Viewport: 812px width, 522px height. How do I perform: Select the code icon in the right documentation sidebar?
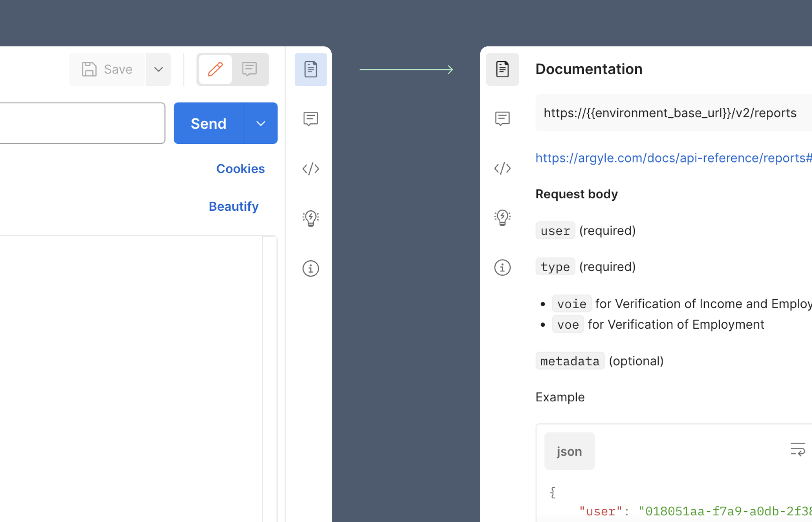click(502, 168)
